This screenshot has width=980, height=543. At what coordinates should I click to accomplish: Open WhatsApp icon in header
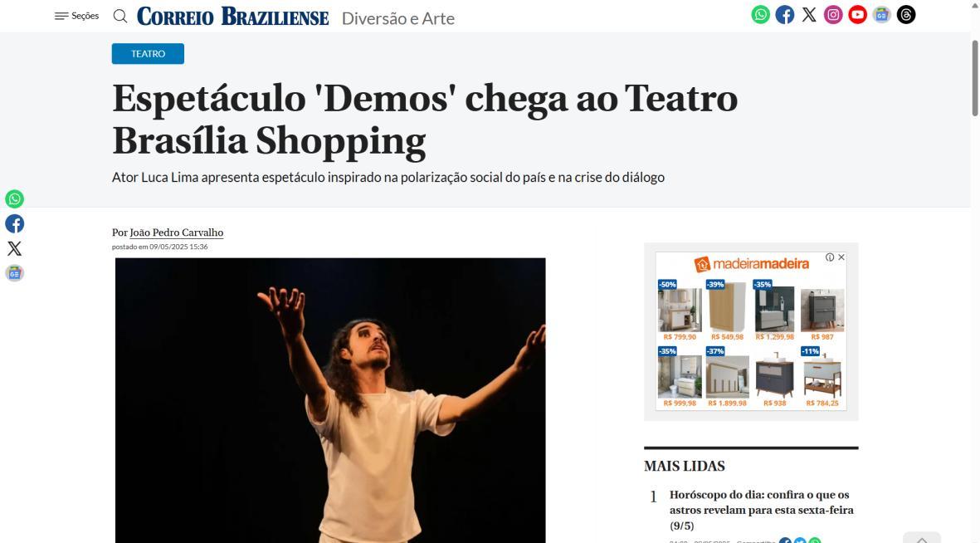[x=760, y=15]
